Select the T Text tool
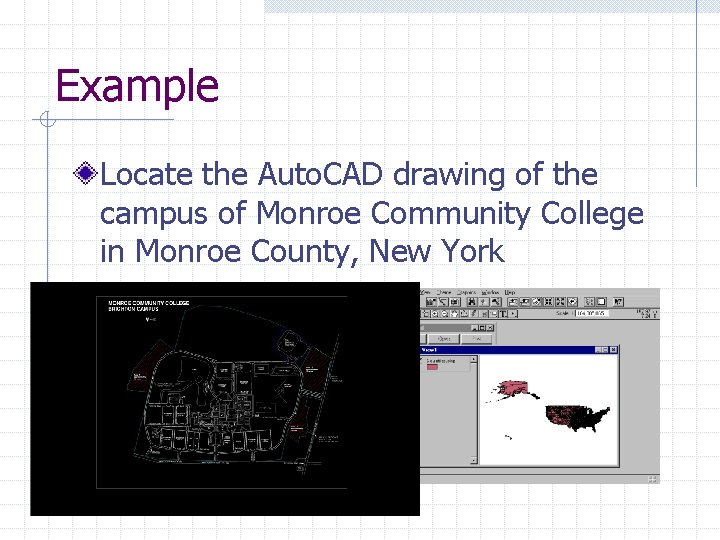This screenshot has width=720, height=540. (503, 314)
